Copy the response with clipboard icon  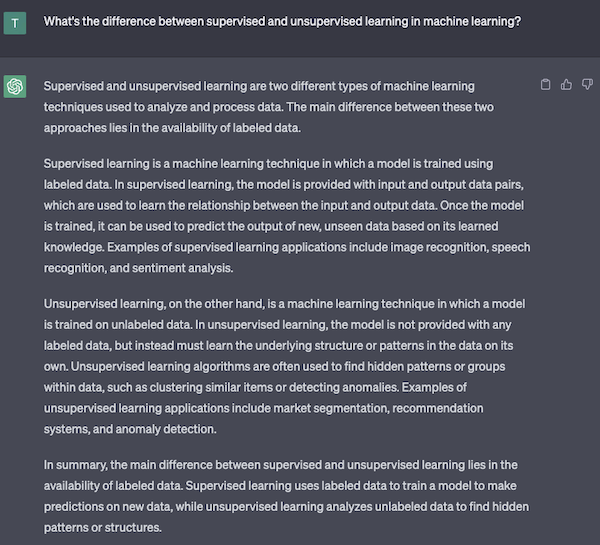click(x=545, y=84)
